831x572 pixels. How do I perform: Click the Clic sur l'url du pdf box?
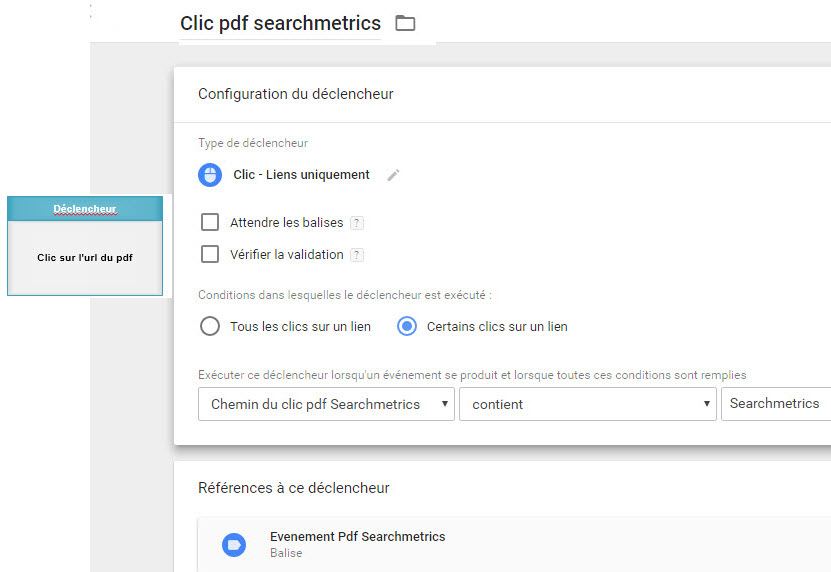coord(85,258)
